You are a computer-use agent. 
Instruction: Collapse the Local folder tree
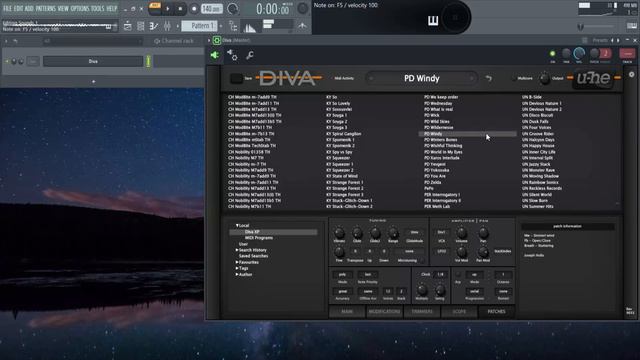[x=237, y=225]
